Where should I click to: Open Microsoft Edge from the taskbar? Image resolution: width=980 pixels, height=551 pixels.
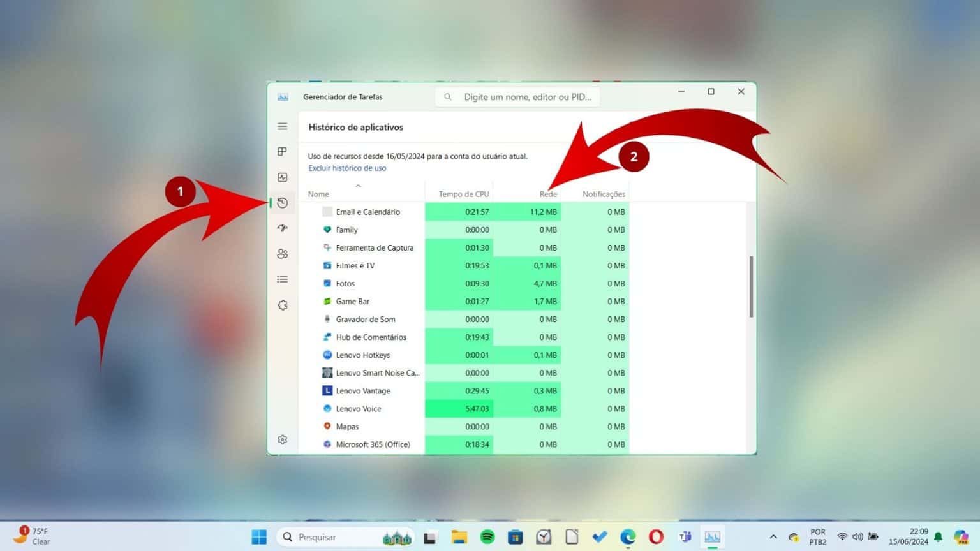[x=628, y=537]
